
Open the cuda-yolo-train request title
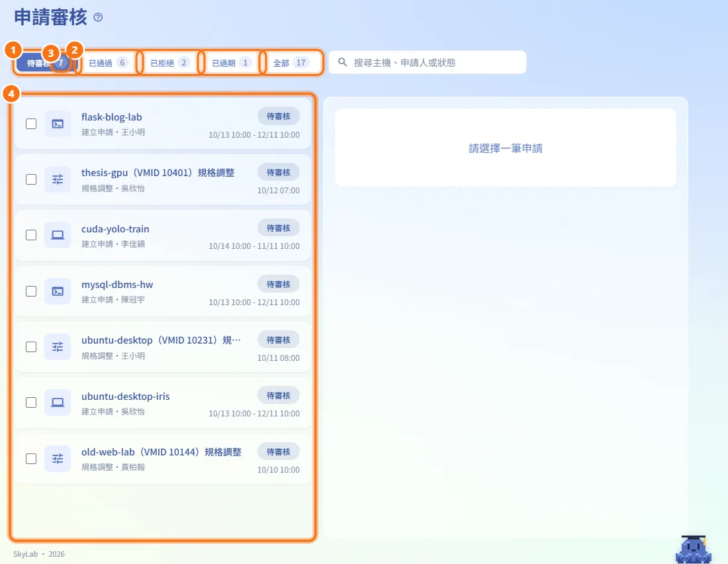click(115, 229)
